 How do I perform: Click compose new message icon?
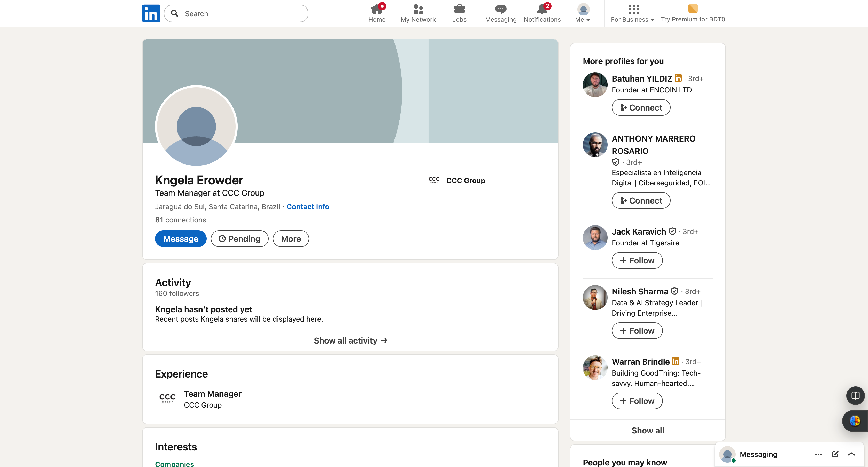[x=835, y=454]
